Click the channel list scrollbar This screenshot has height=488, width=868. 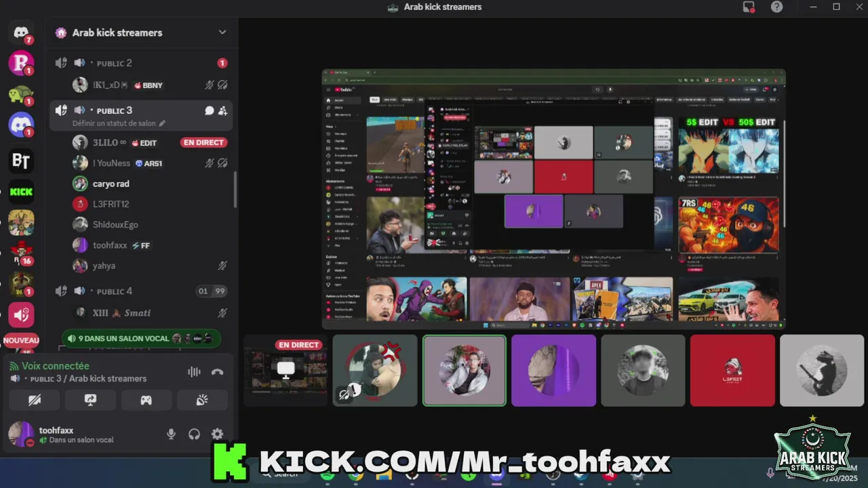pos(235,190)
